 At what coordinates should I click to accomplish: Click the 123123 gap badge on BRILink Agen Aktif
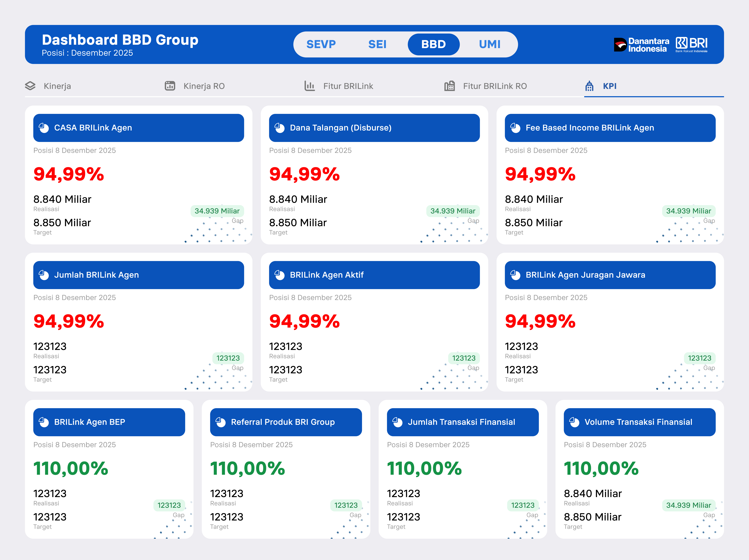[x=464, y=358]
